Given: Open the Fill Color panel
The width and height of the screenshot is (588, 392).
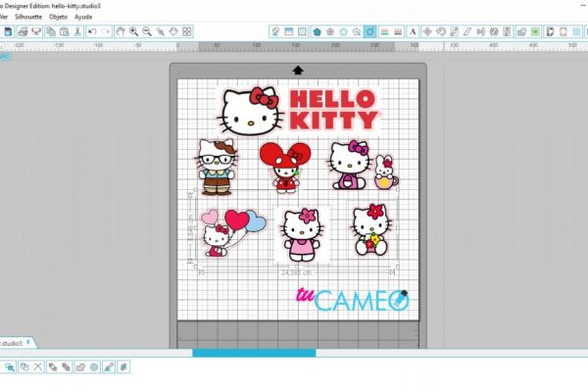Looking at the screenshot, I should coord(317,32).
